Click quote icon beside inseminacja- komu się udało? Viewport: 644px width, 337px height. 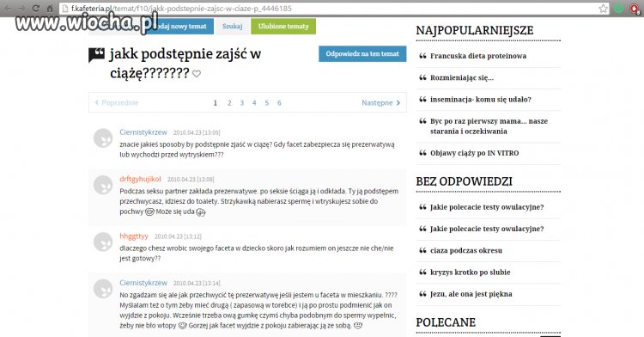point(422,100)
